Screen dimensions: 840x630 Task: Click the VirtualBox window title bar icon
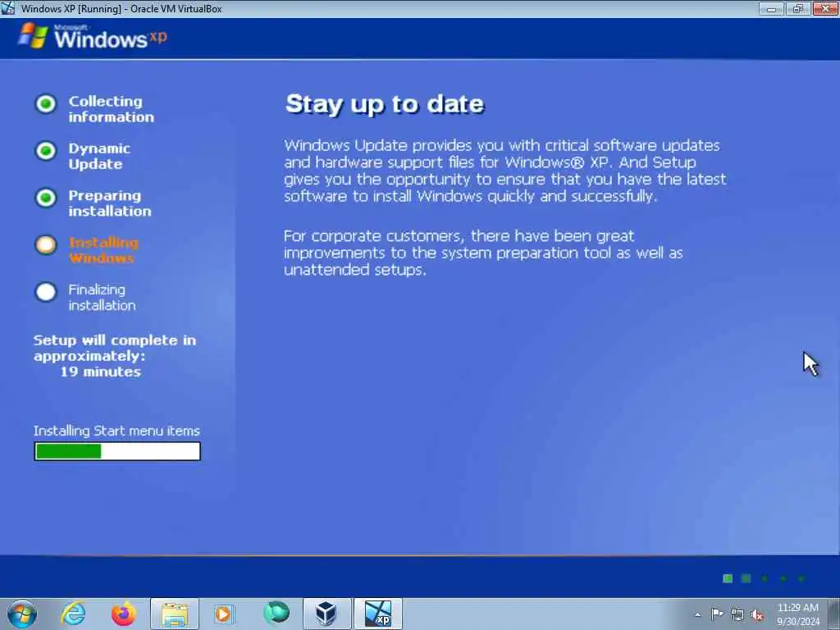7,8
